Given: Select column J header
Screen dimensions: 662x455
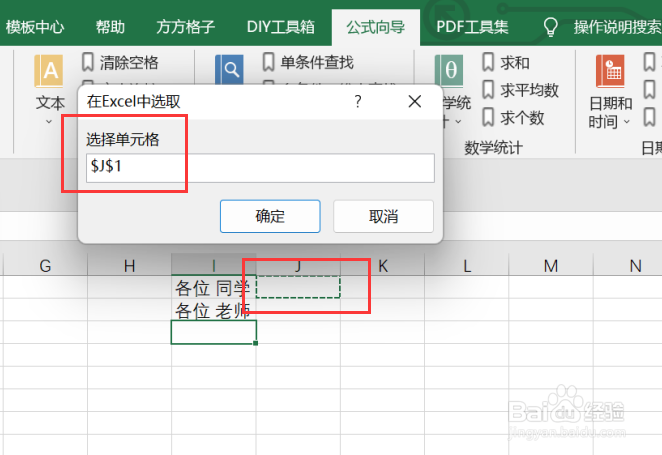Looking at the screenshot, I should (298, 265).
